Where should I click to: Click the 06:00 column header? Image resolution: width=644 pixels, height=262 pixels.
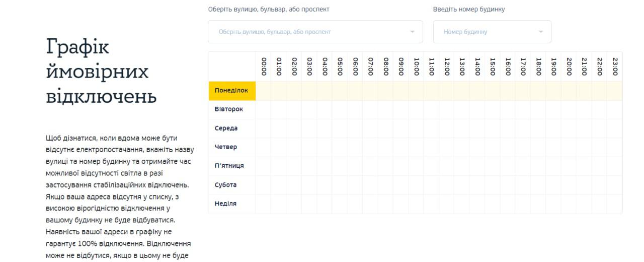(355, 67)
